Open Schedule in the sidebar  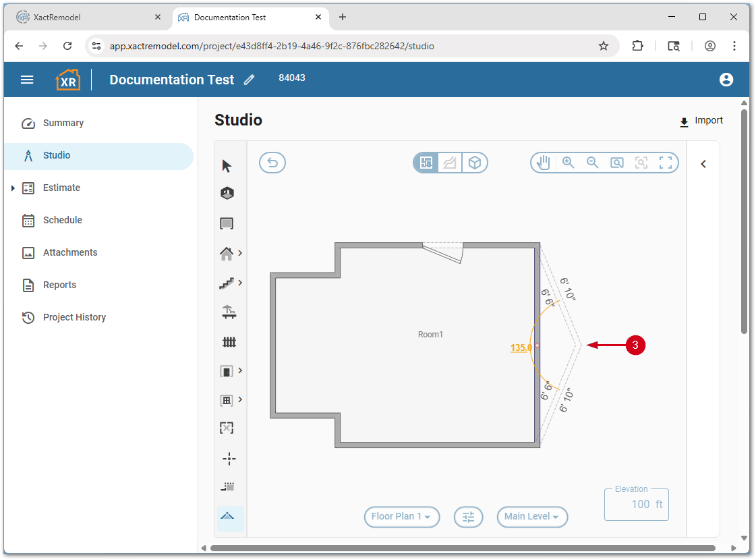[62, 220]
